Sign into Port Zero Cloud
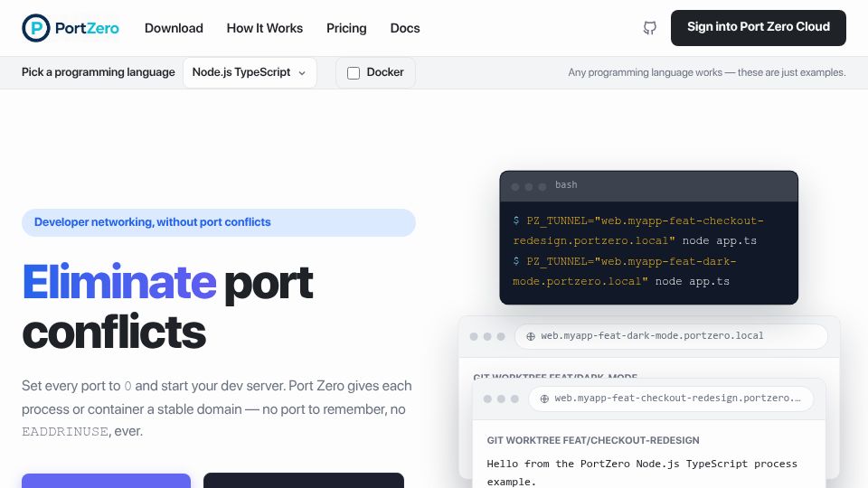 click(x=759, y=28)
